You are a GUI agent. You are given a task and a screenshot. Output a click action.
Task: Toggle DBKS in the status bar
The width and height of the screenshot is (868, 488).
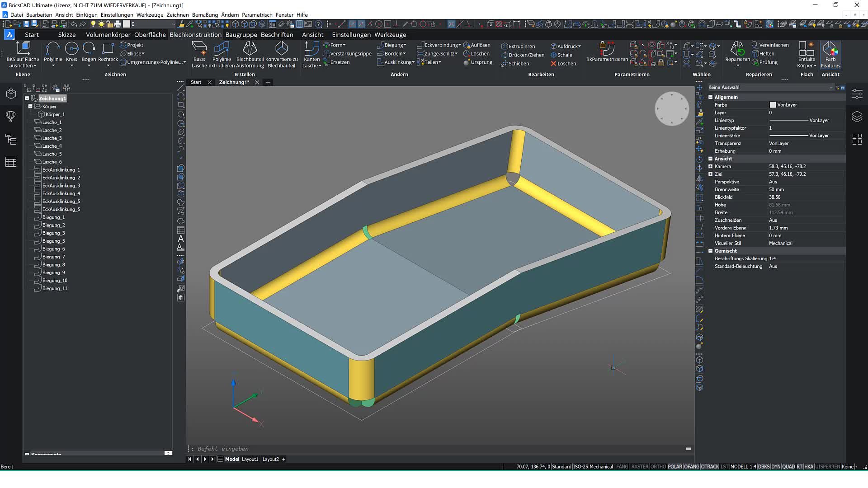coord(764,467)
